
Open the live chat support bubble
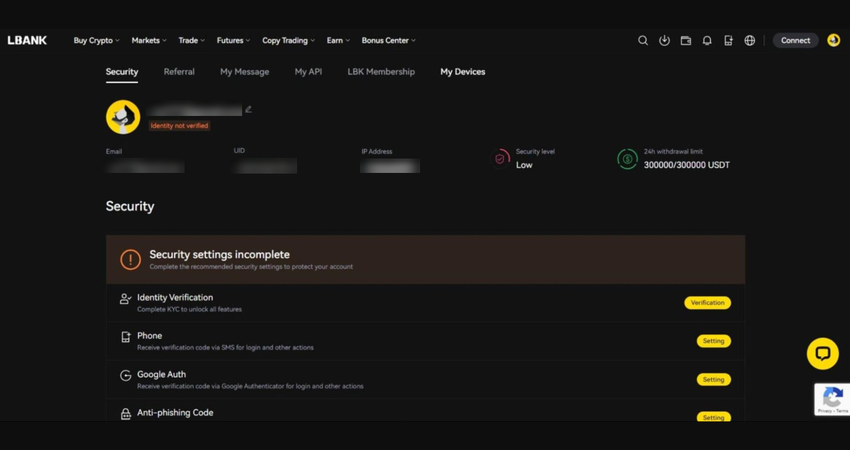pyautogui.click(x=822, y=353)
